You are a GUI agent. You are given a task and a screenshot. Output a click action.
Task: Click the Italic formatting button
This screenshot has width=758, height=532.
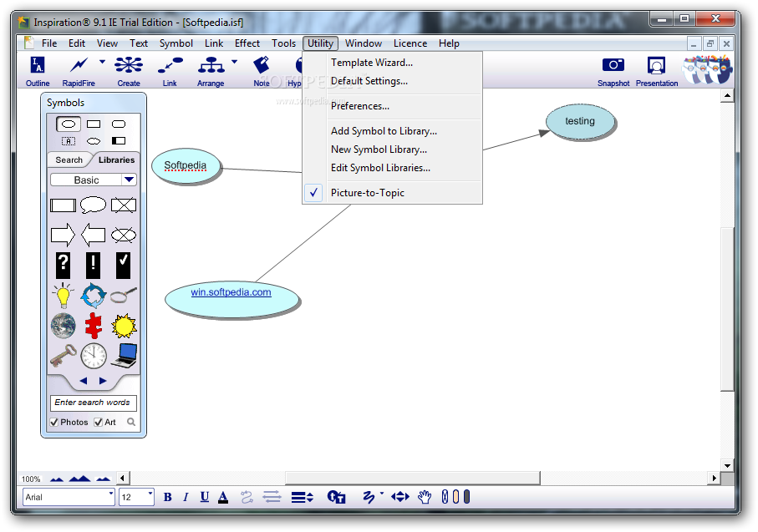point(186,497)
